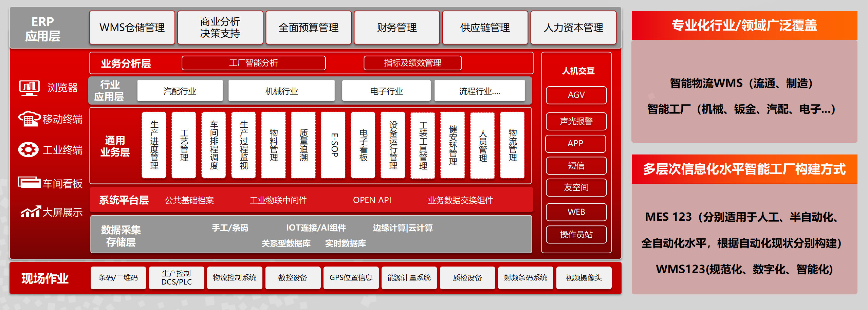This screenshot has width=868, height=310.
Task: Click the 条码/二维码 field box
Action: pyautogui.click(x=118, y=278)
